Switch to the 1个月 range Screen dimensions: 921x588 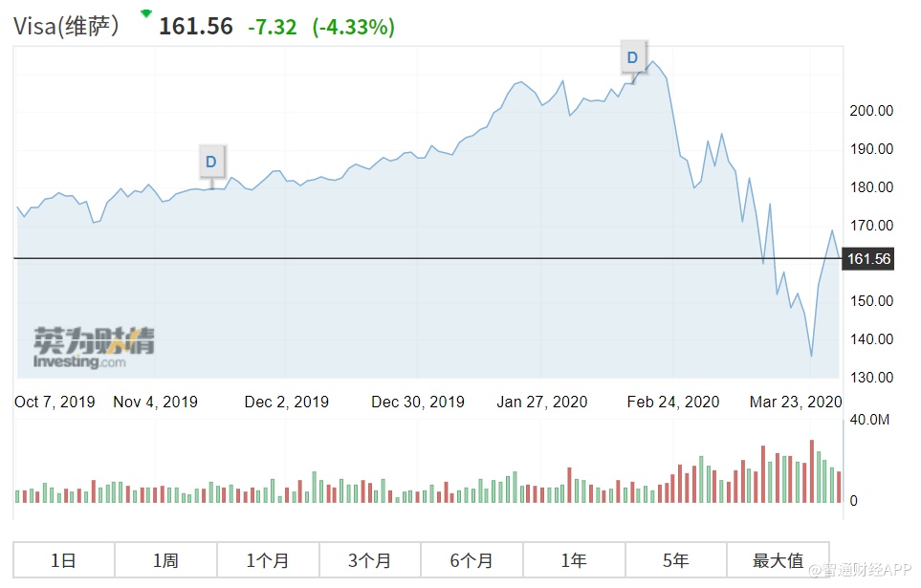point(268,560)
